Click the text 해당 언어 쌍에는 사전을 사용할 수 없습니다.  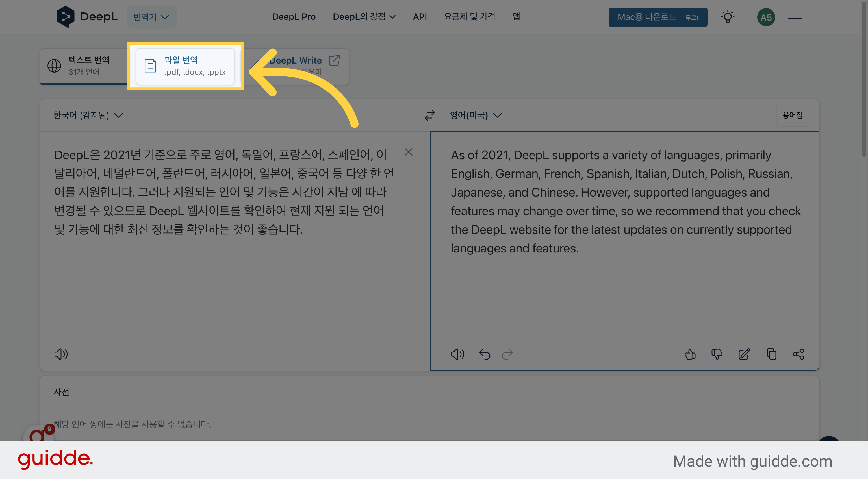[132, 424]
